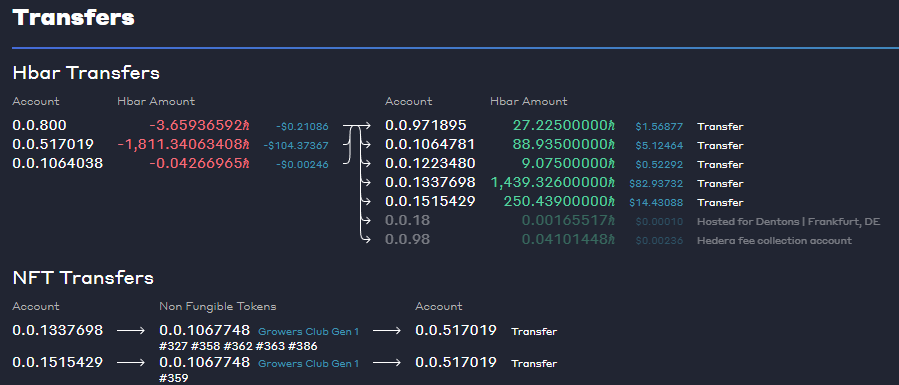Select the 250.43900000 hbar amount
This screenshot has height=385, width=899.
coord(559,201)
